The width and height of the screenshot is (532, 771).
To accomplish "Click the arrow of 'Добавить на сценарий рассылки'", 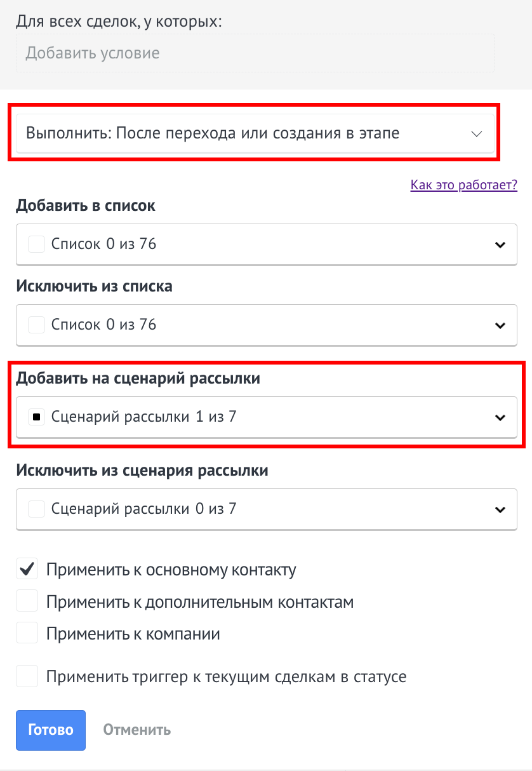I will 500,418.
